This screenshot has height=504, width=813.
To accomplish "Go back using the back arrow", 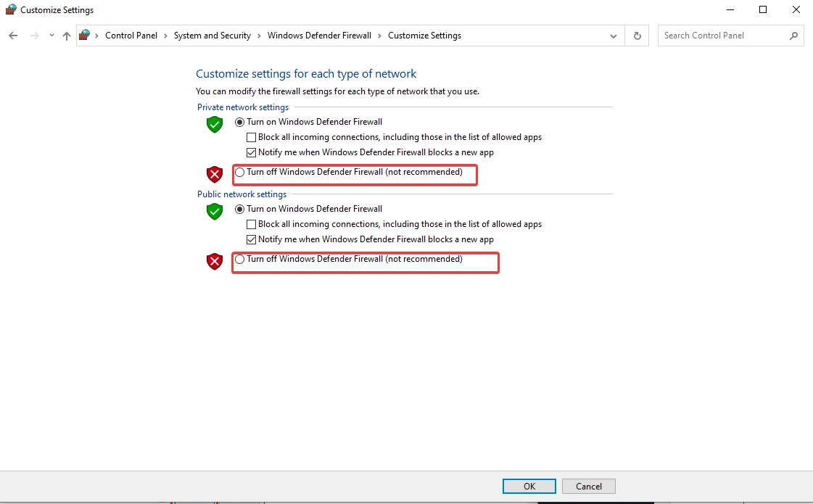I will [14, 36].
